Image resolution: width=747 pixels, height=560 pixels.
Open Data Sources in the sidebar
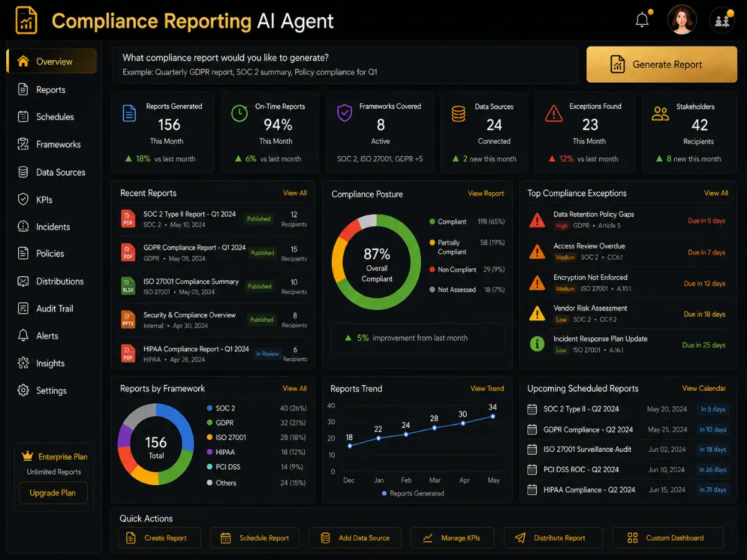pos(52,172)
